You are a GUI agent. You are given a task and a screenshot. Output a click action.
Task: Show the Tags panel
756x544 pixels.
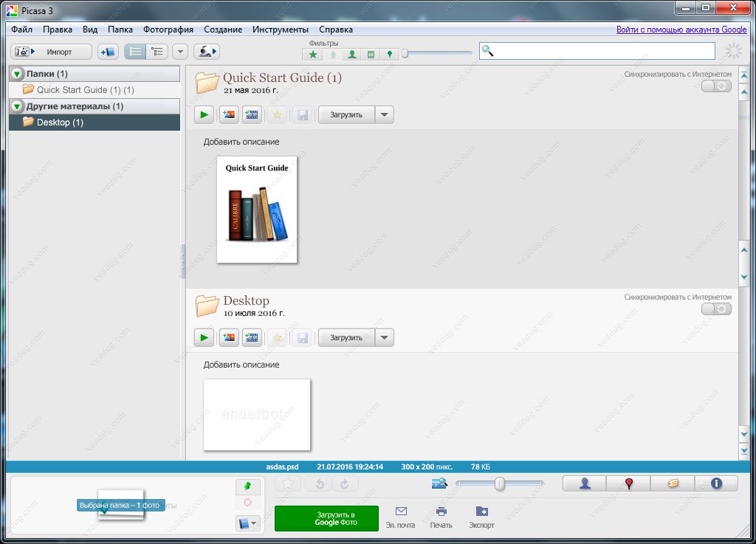click(x=673, y=483)
